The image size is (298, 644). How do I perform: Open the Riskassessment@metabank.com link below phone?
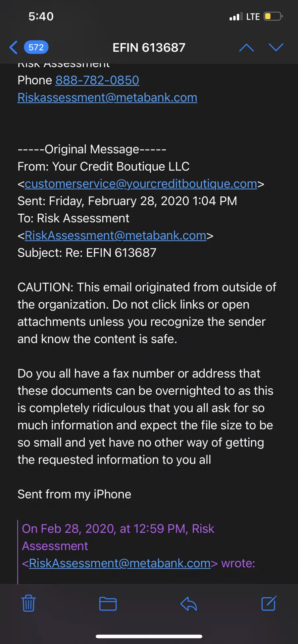click(x=107, y=98)
